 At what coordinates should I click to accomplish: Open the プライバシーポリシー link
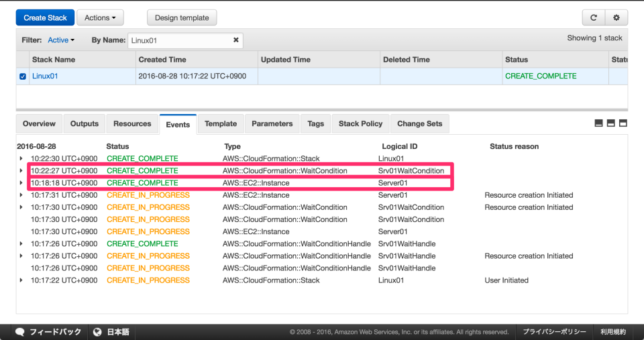[x=555, y=332]
